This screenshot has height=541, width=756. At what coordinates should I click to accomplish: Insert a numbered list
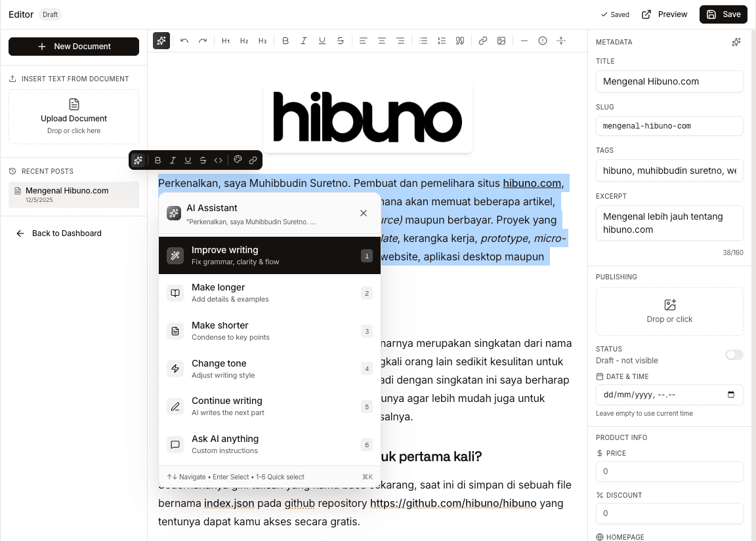pyautogui.click(x=442, y=41)
